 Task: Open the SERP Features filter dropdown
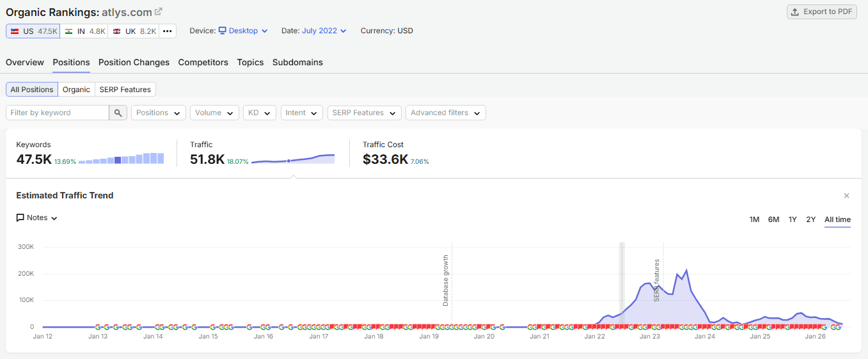pos(364,113)
